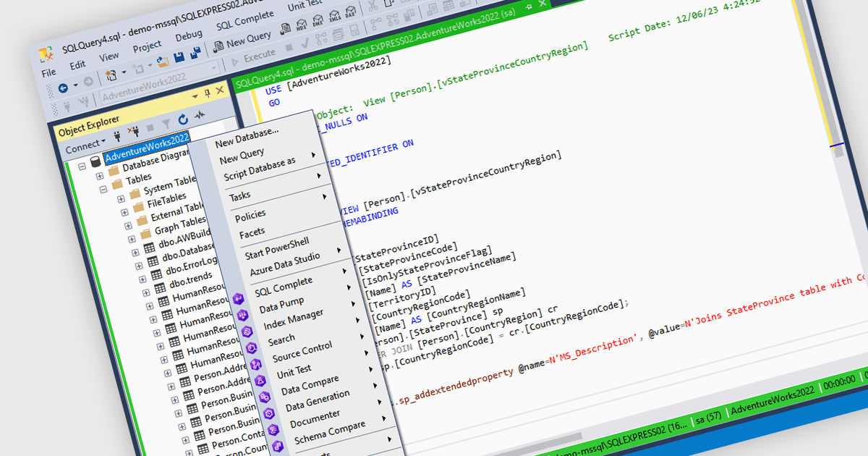868x456 pixels.
Task: Open the Edit menu
Action: click(x=77, y=64)
